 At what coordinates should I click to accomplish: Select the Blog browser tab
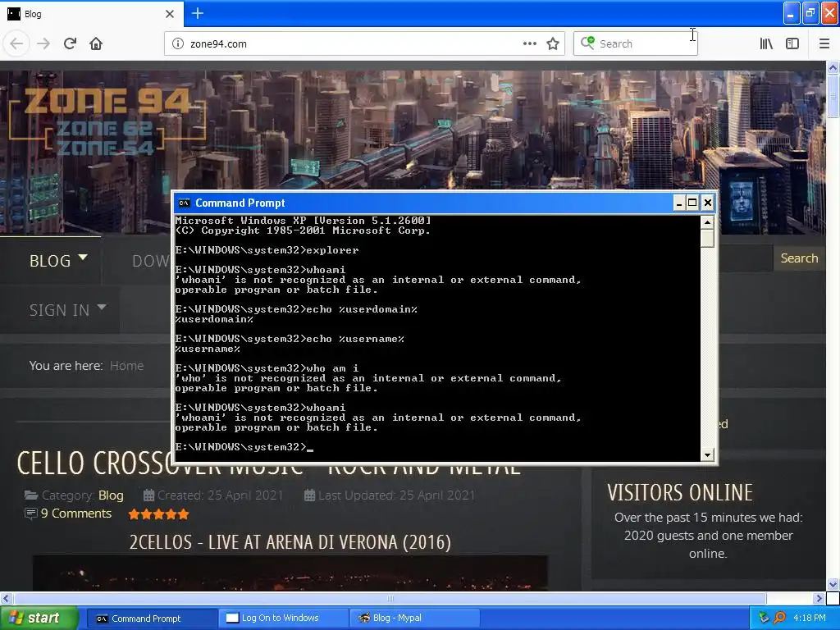[x=91, y=14]
